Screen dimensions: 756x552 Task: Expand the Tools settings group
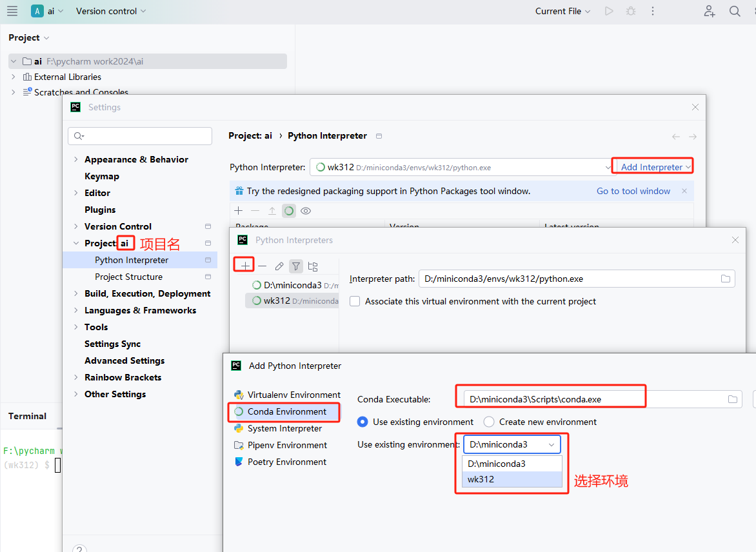tap(75, 327)
